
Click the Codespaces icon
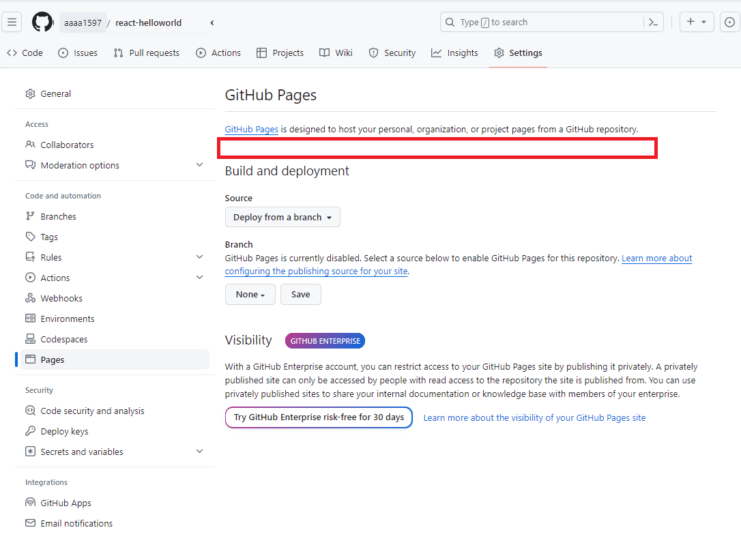(x=30, y=339)
